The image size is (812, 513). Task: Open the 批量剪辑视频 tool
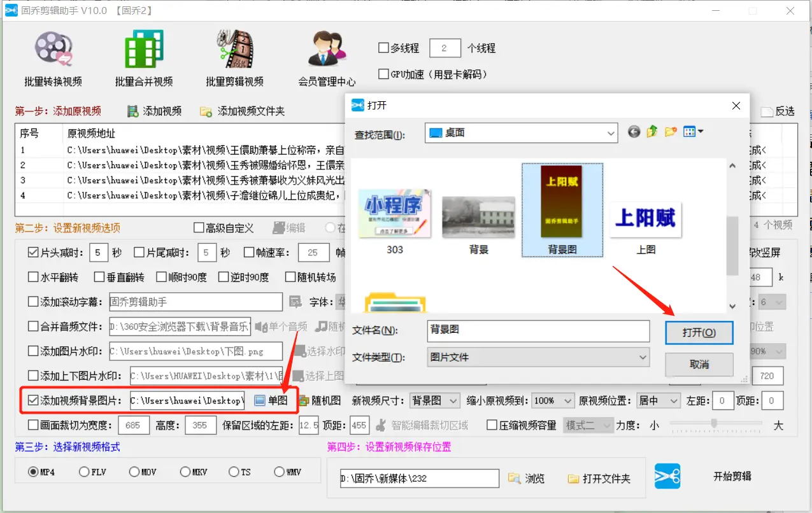point(234,59)
